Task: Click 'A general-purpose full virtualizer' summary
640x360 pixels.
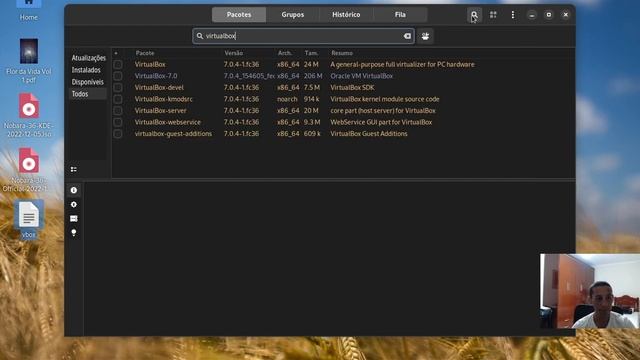Action: point(402,64)
